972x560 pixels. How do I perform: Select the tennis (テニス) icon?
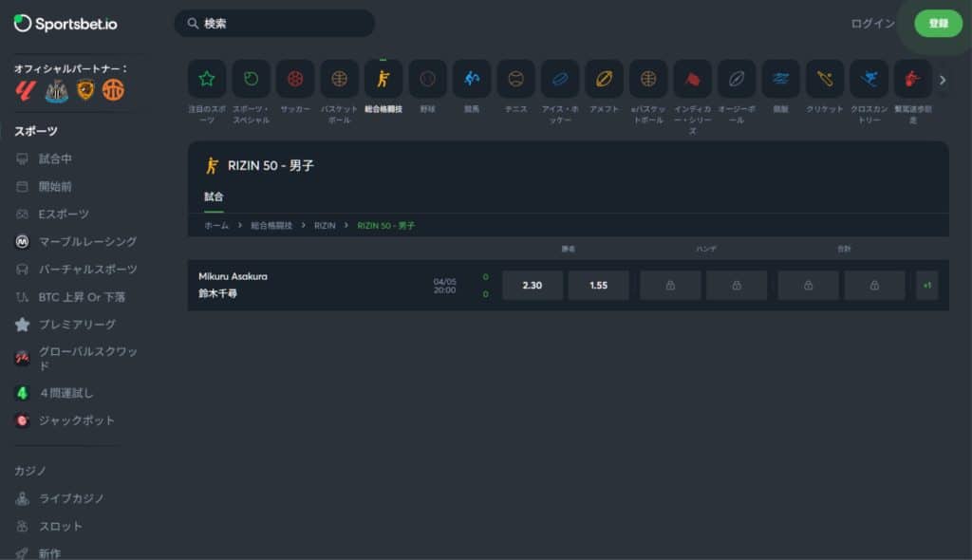pyautogui.click(x=515, y=79)
